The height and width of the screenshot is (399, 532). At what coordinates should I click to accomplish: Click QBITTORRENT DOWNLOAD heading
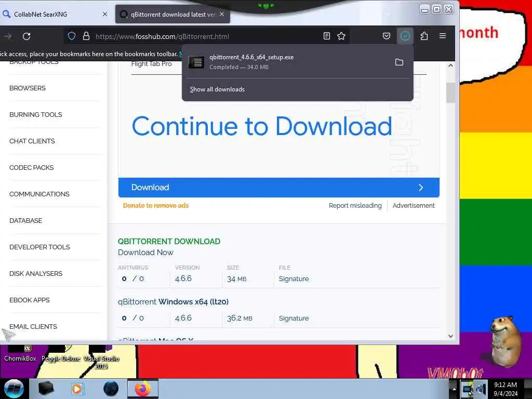(169, 241)
